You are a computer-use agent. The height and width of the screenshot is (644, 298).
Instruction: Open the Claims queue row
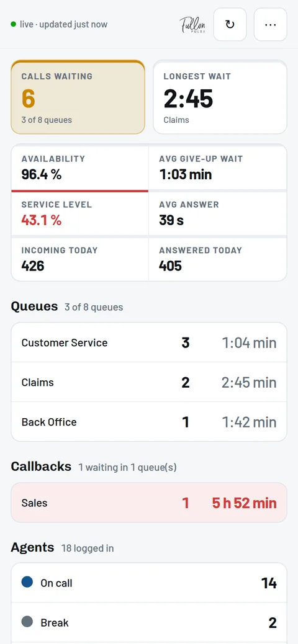[149, 382]
